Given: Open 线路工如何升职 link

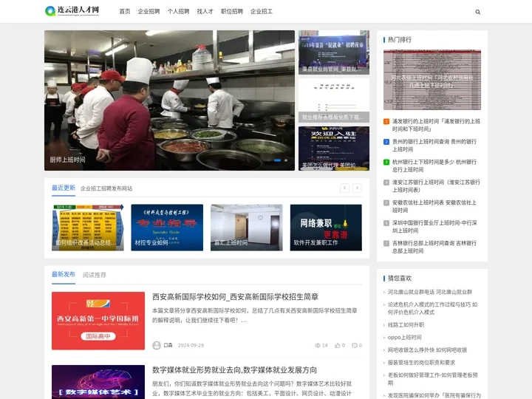Looking at the screenshot, I should 406,324.
